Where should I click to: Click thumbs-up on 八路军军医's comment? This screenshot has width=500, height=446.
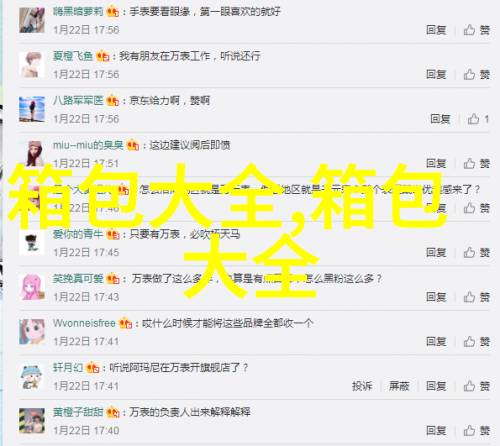pyautogui.click(x=478, y=119)
